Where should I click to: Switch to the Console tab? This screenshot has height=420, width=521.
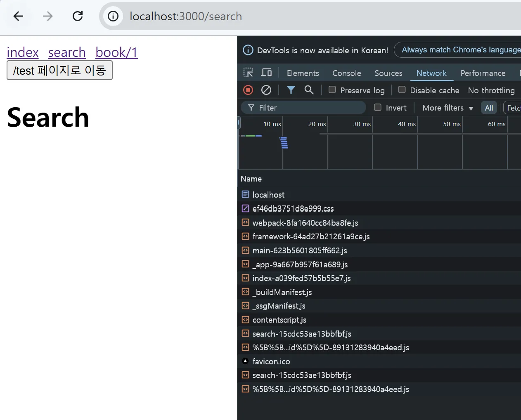click(347, 73)
